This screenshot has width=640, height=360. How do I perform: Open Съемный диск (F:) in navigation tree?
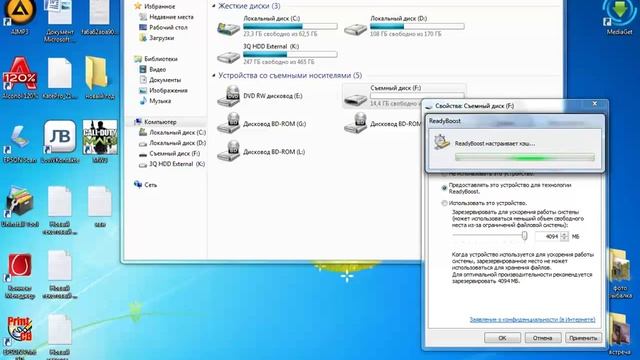(174, 153)
